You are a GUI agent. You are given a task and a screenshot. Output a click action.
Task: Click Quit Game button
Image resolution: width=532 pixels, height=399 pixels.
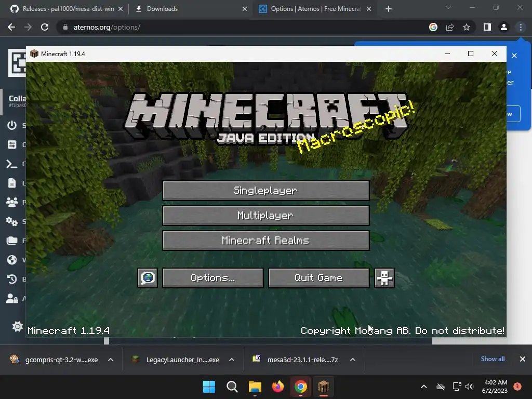tap(318, 278)
